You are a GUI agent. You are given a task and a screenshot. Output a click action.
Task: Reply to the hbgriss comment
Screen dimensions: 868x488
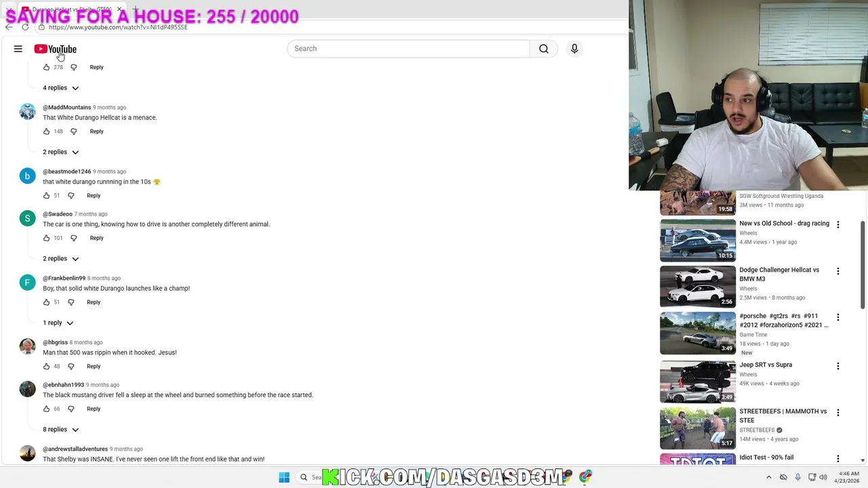click(x=94, y=367)
